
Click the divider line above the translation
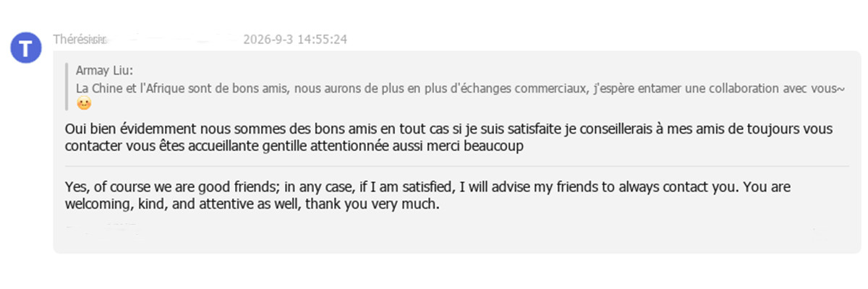coord(456,166)
